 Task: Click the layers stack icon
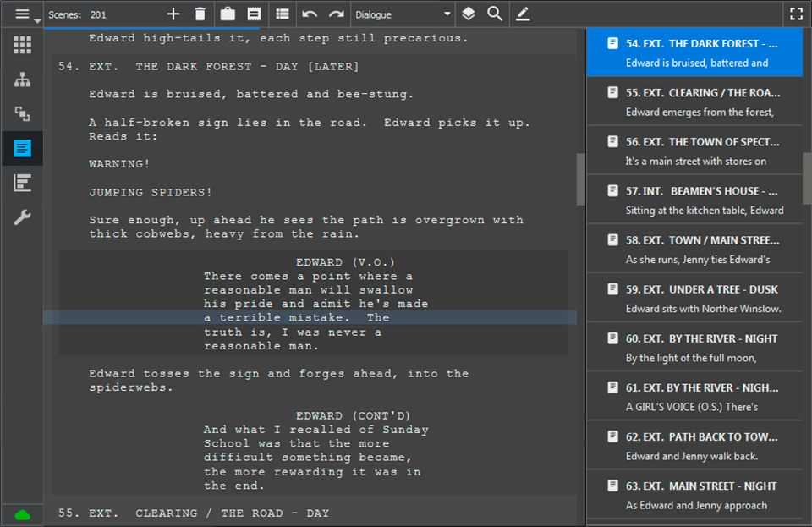tap(469, 14)
